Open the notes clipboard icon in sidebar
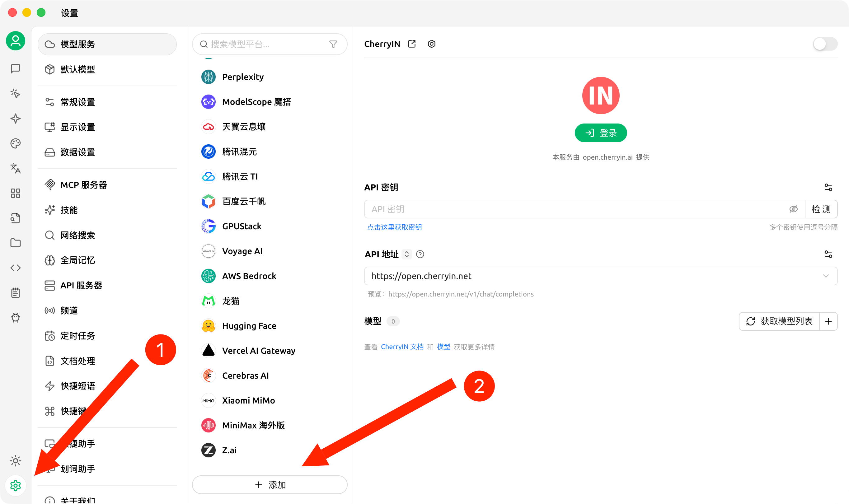 [16, 293]
